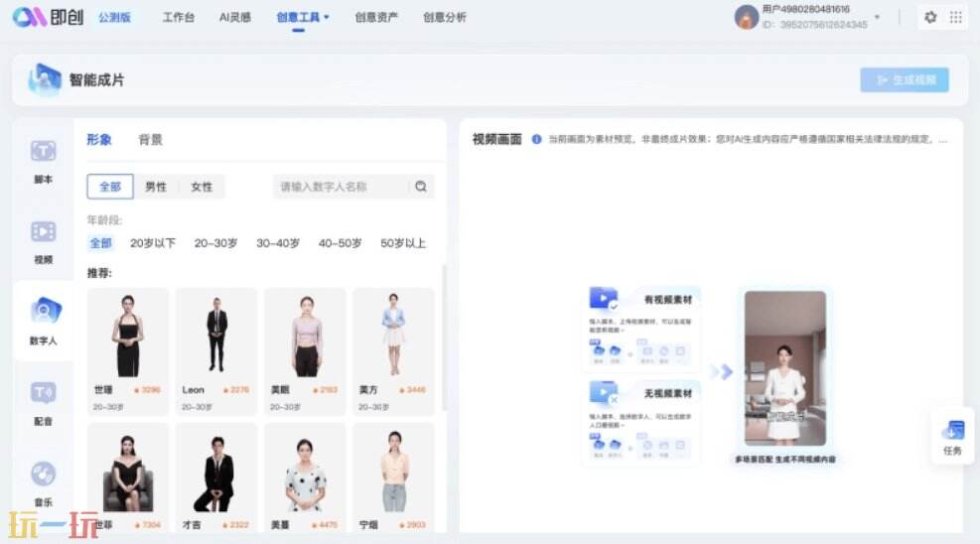The image size is (980, 544).
Task: Click the 多场景匹配 caption text
Action: click(x=785, y=459)
